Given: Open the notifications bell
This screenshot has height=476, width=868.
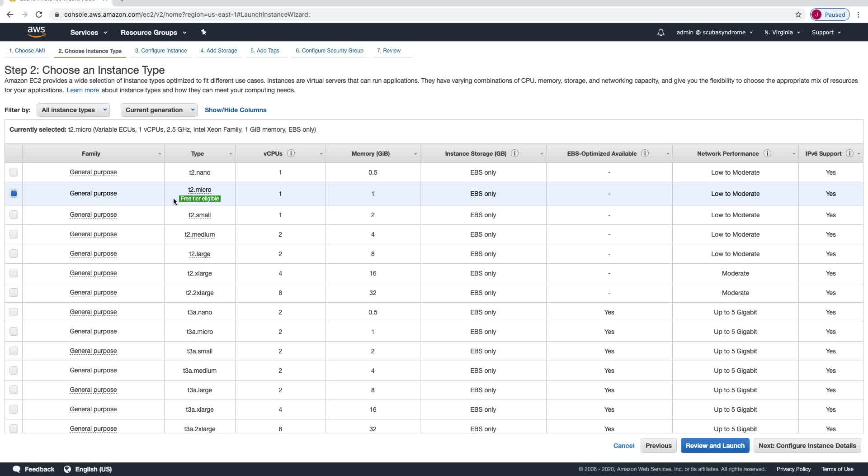Looking at the screenshot, I should click(x=660, y=33).
